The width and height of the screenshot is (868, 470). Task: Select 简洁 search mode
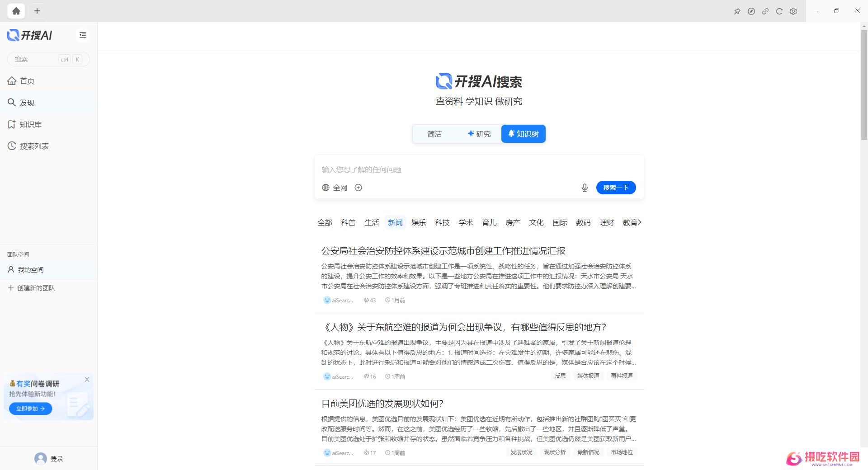tap(434, 134)
